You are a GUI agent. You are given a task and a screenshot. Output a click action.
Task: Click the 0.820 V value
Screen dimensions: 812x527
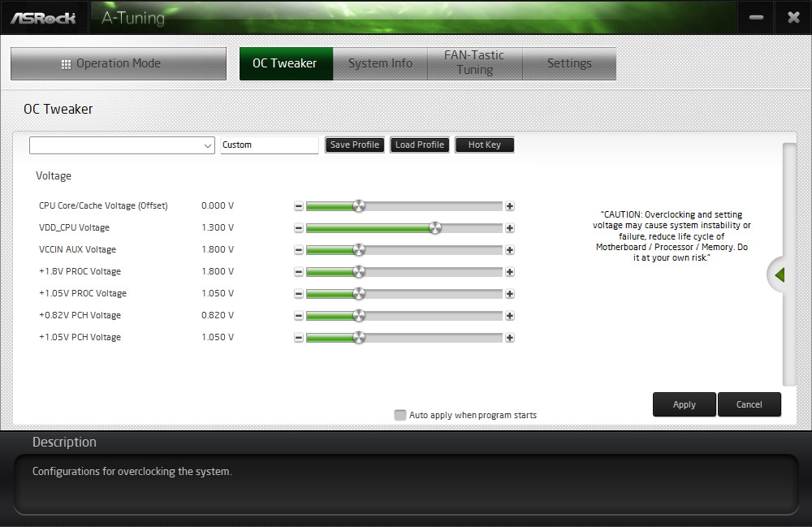pos(218,315)
